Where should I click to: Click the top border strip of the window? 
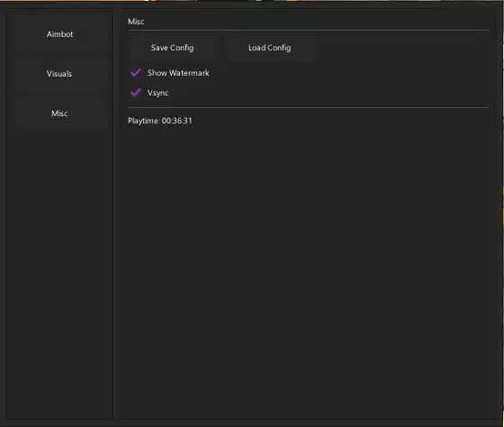[x=252, y=5]
